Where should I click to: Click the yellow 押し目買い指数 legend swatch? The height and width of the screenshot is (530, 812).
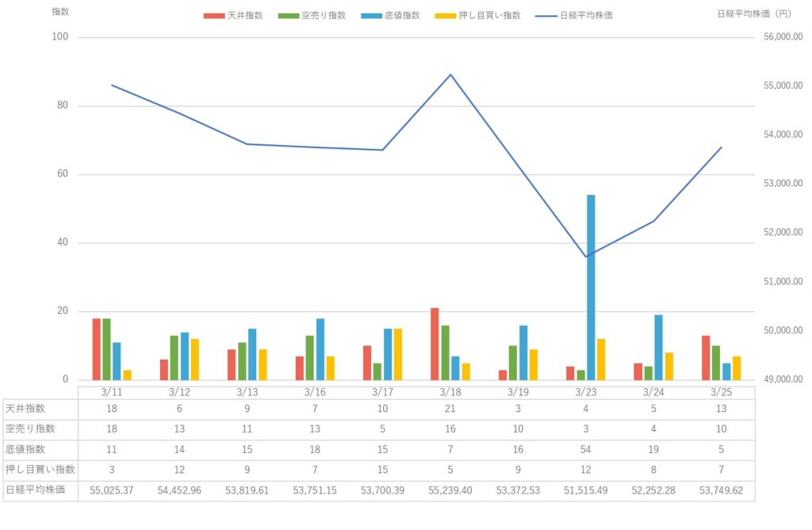click(446, 15)
